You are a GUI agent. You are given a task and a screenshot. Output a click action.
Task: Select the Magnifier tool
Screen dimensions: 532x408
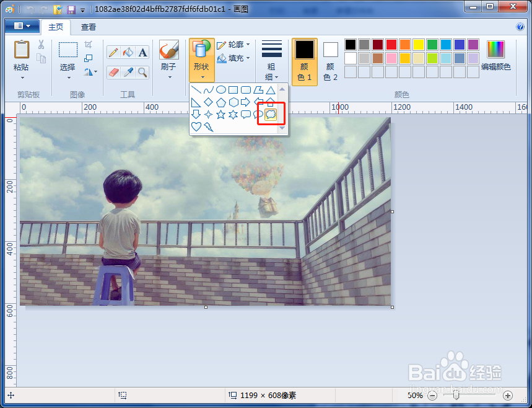142,73
